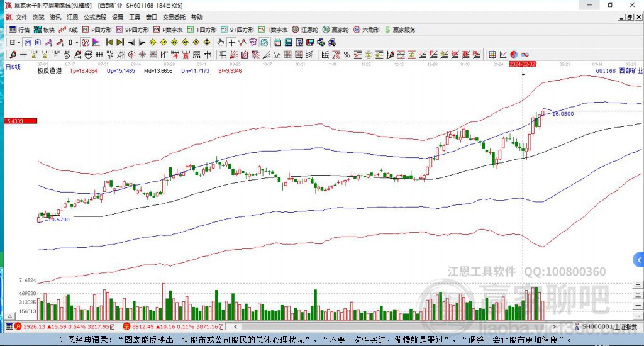The image size is (644, 346).
Task: Open the T数字表 tool
Action: pos(273,30)
